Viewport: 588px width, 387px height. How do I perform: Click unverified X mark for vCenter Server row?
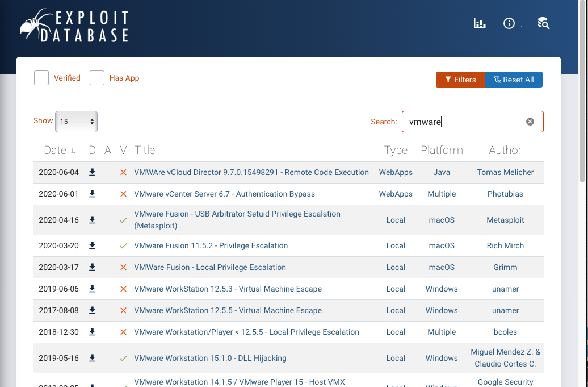(x=123, y=194)
